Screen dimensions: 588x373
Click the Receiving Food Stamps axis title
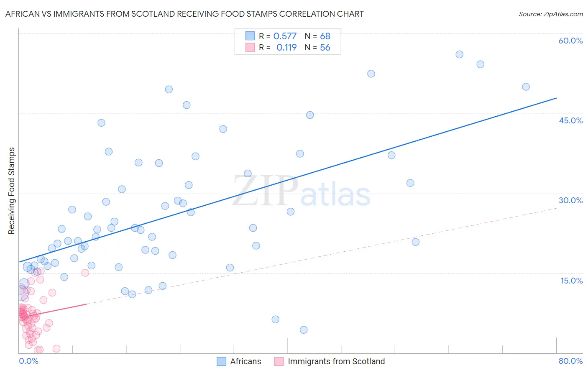[x=11, y=191]
